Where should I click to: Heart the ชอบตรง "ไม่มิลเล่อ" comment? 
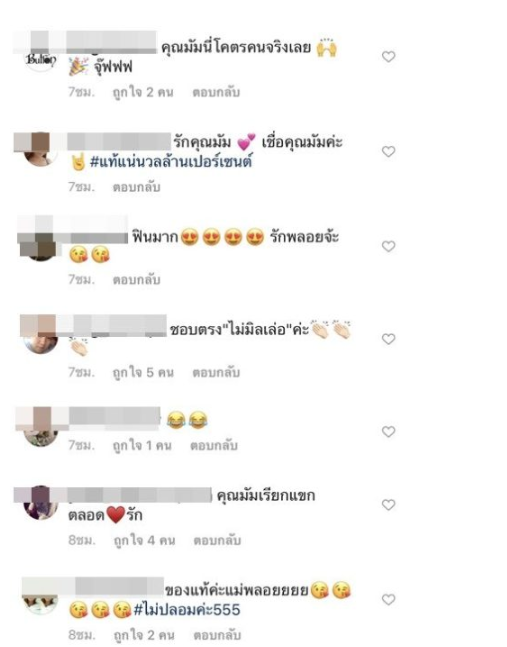point(388,339)
